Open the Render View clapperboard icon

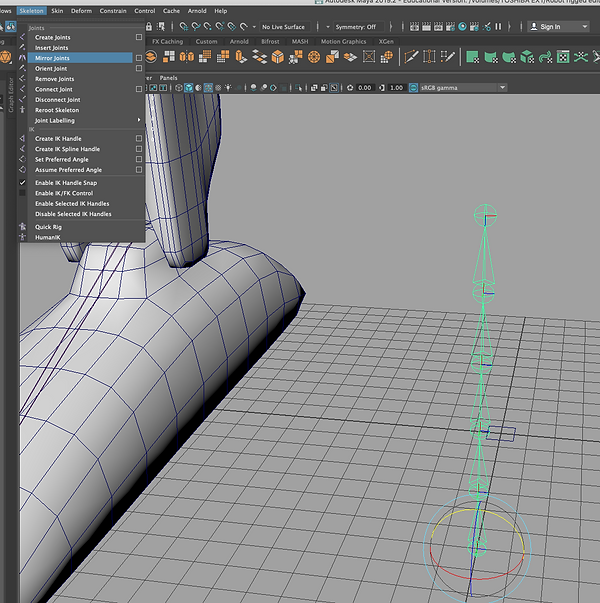coord(414,27)
